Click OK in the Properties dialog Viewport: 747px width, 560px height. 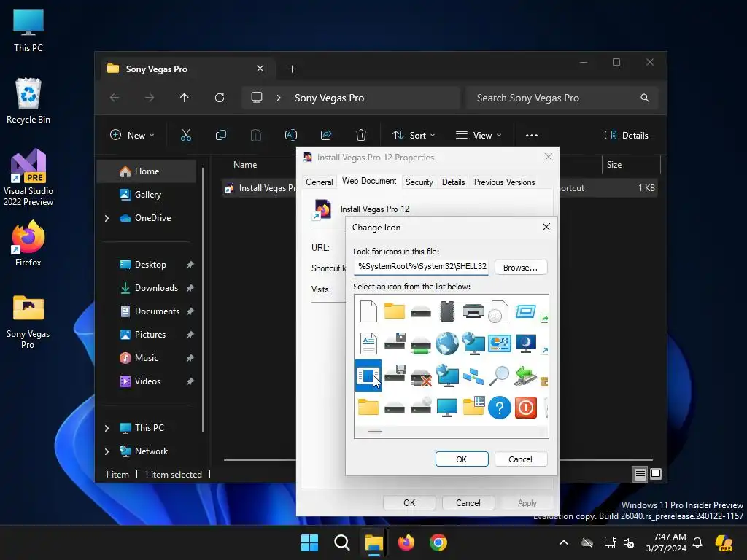click(409, 503)
